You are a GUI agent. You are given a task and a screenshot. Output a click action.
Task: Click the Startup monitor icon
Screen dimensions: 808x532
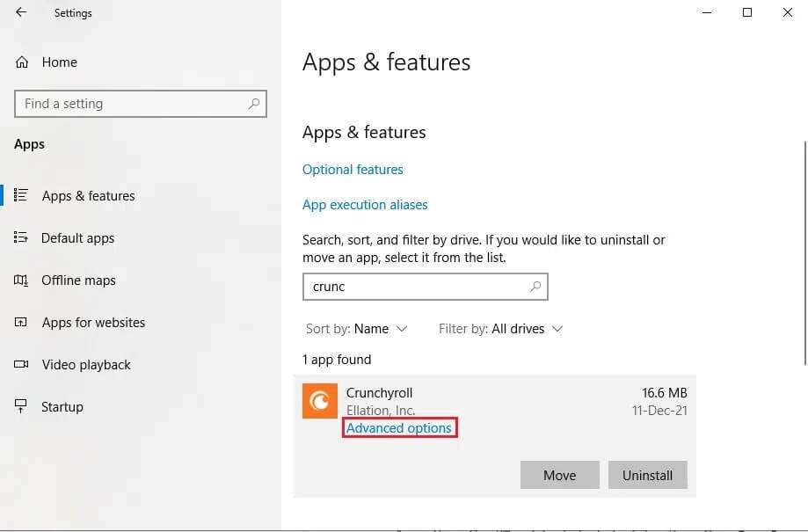(20, 406)
